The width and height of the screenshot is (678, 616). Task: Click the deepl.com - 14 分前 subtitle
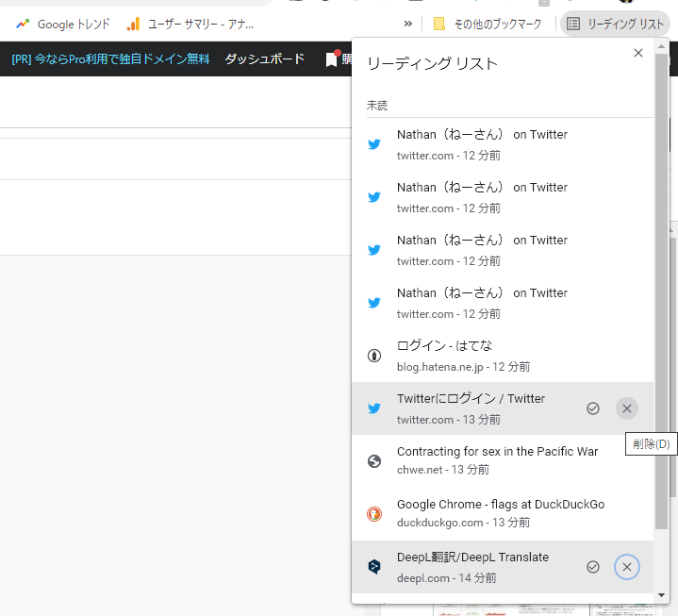point(446,578)
